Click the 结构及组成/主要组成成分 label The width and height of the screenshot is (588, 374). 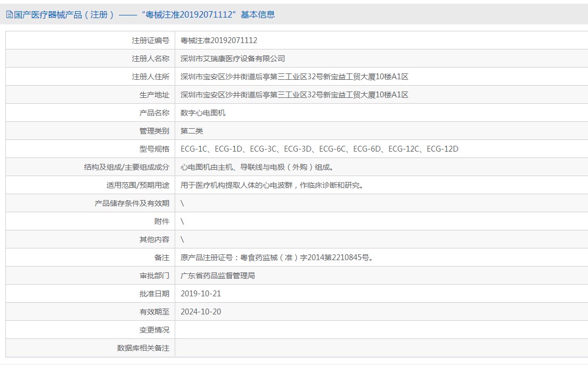click(126, 167)
